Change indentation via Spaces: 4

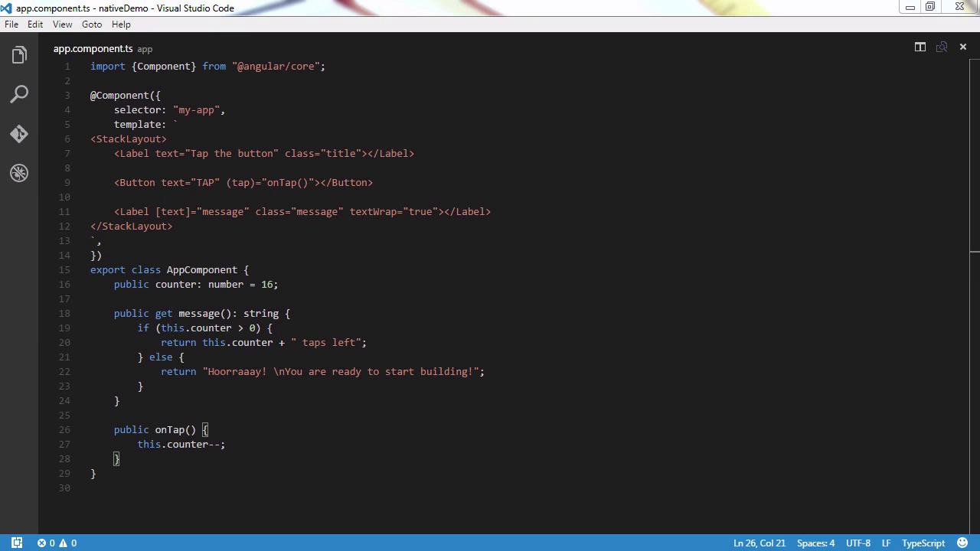click(815, 543)
